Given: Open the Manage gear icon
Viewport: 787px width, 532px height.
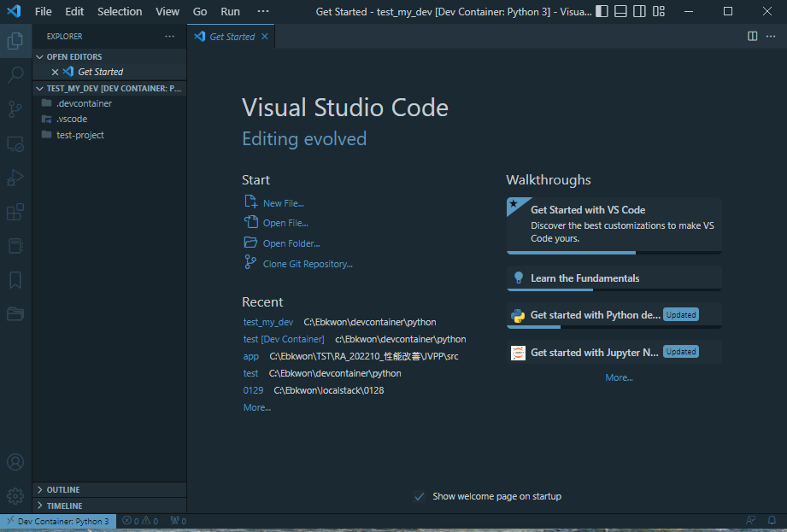Looking at the screenshot, I should [15, 496].
